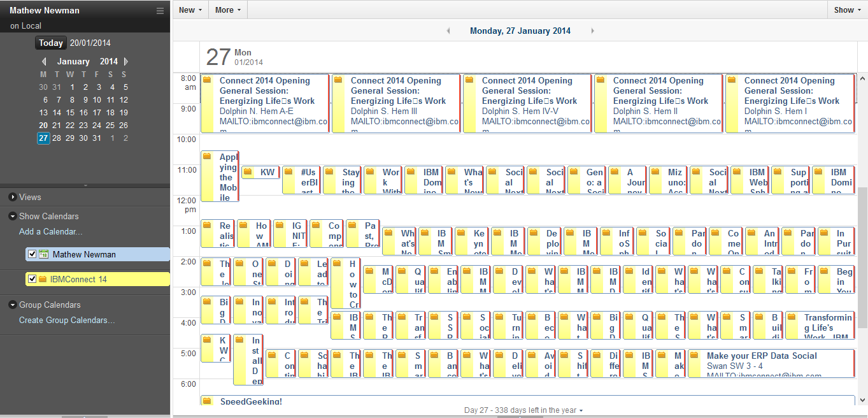The width and height of the screenshot is (868, 418).
Task: Select 31 January in the mini calendar
Action: [x=97, y=138]
